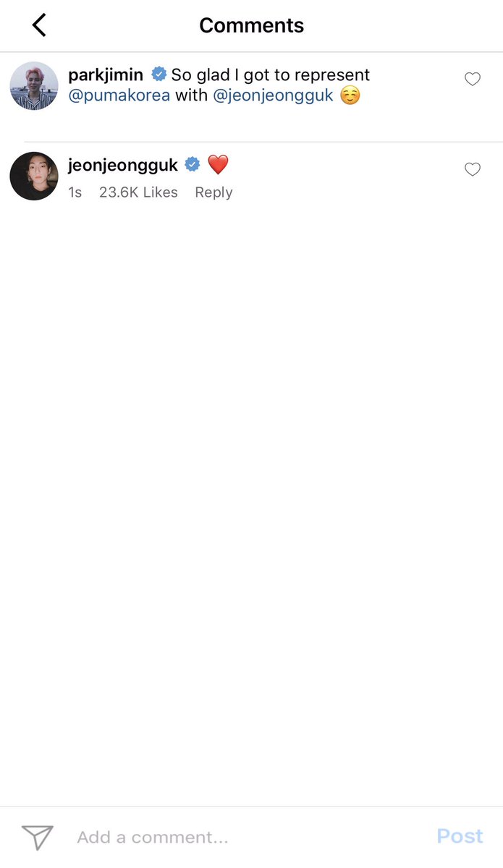Image resolution: width=503 pixels, height=868 pixels.
Task: Open jeonjeongguk's profile picture
Action: 33,176
